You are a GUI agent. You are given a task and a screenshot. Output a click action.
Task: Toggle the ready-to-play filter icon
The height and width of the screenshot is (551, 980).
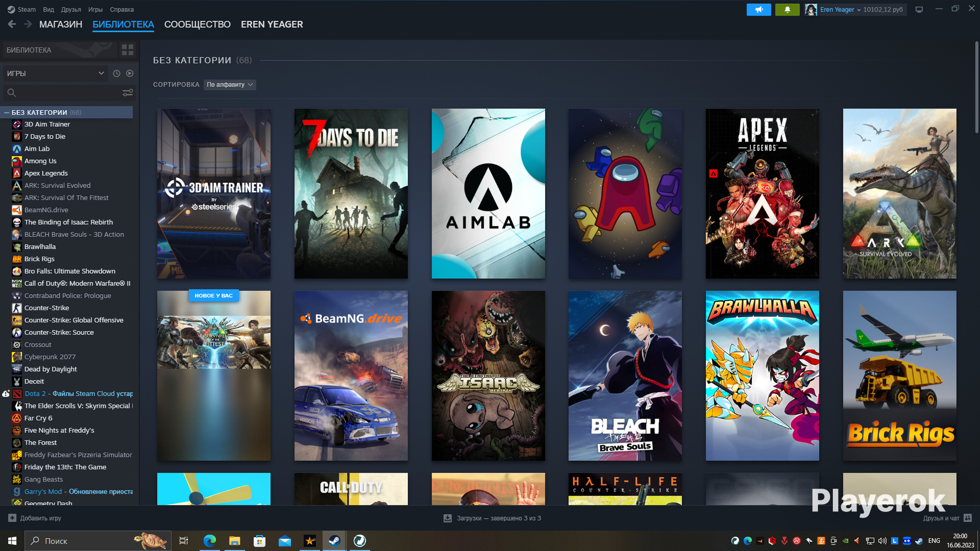pos(130,73)
